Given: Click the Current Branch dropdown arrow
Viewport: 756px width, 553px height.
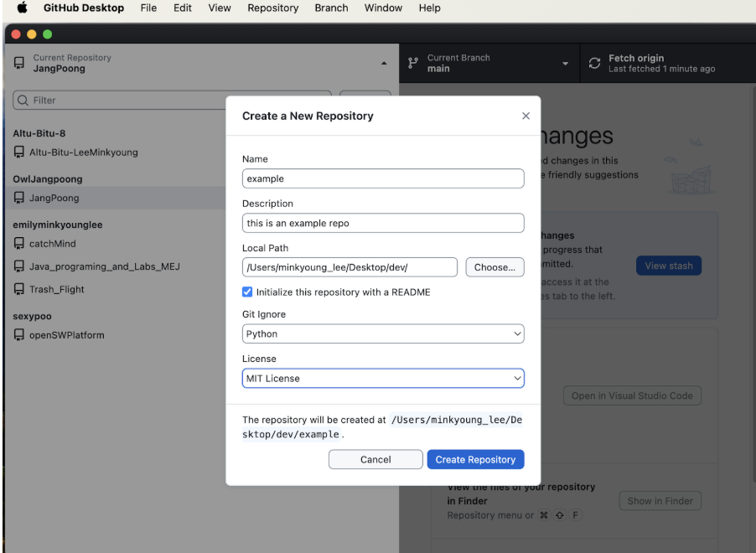Looking at the screenshot, I should 565,64.
